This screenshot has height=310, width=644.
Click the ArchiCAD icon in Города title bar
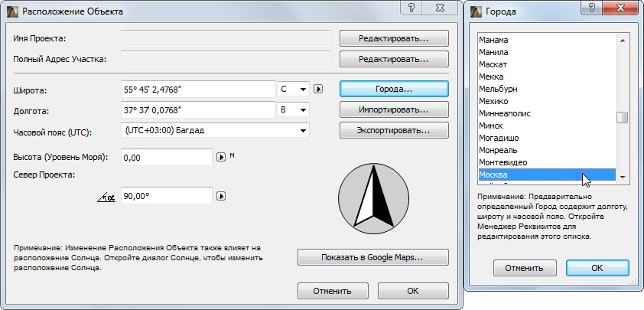[x=476, y=11]
